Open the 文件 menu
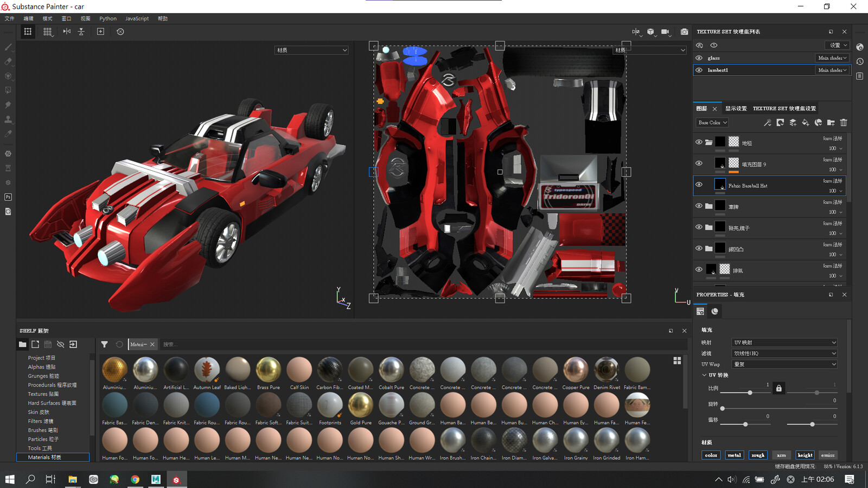868x488 pixels. tap(9, 18)
